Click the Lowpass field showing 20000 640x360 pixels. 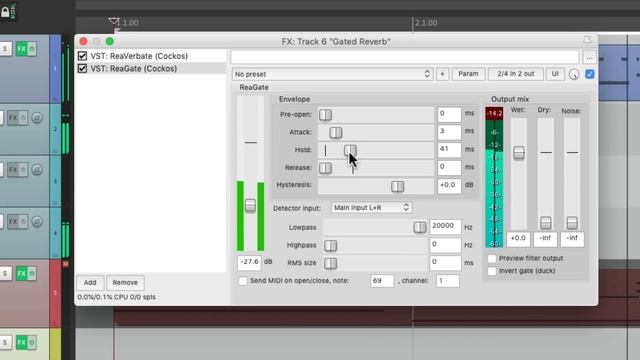[445, 227]
